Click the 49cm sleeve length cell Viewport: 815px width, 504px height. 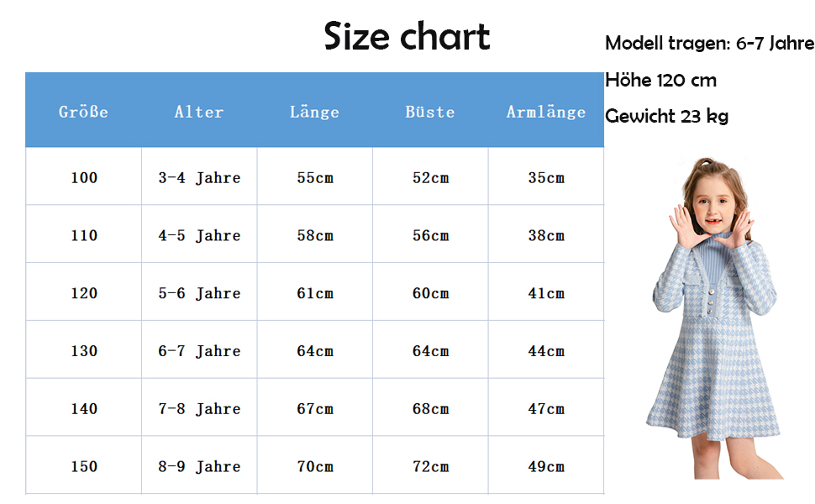pyautogui.click(x=546, y=466)
